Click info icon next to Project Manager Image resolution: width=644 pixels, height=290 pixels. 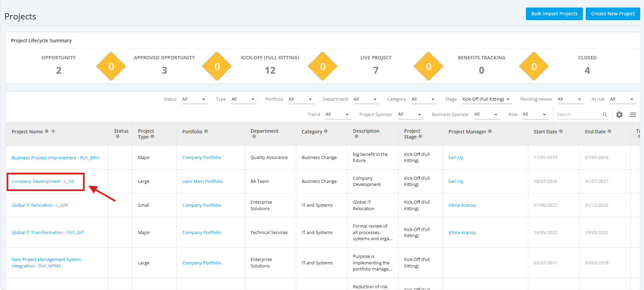[490, 131]
